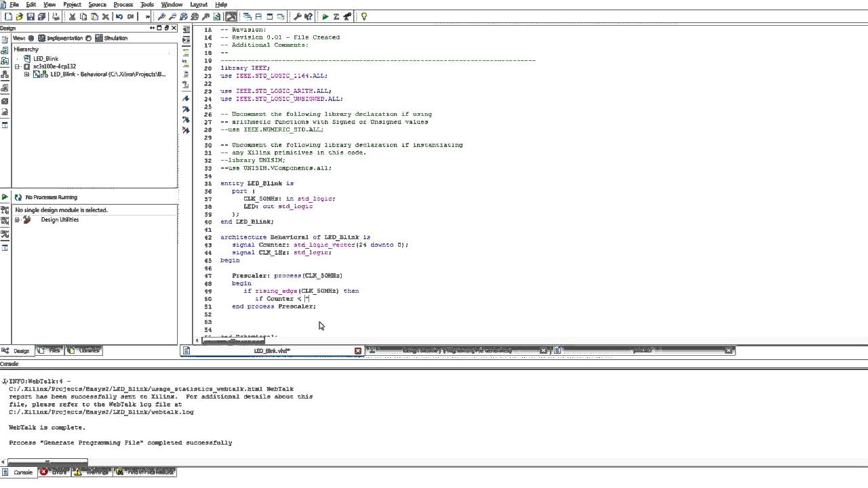Screen dimensions: 868x488
Task: Click the New file toolbar icon
Action: pos(6,16)
